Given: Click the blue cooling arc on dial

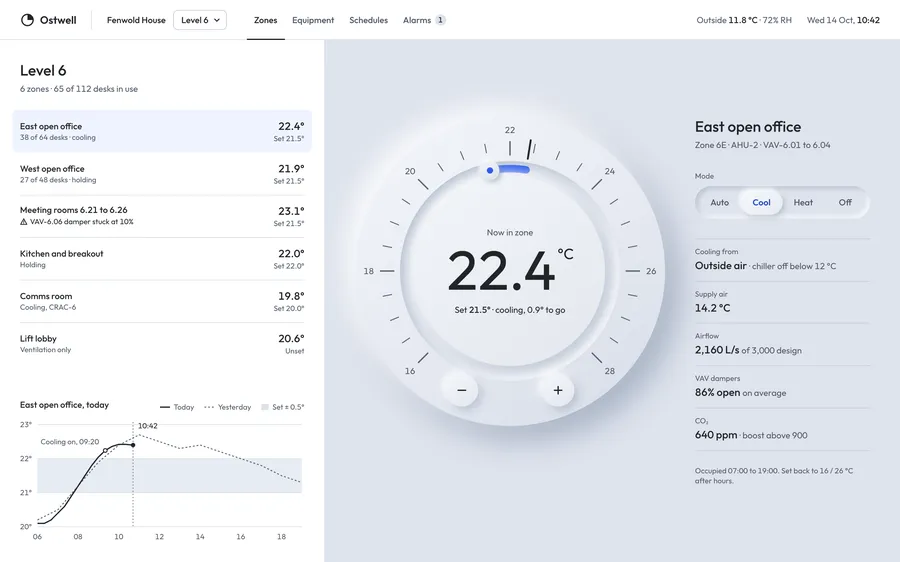Looking at the screenshot, I should pyautogui.click(x=514, y=169).
